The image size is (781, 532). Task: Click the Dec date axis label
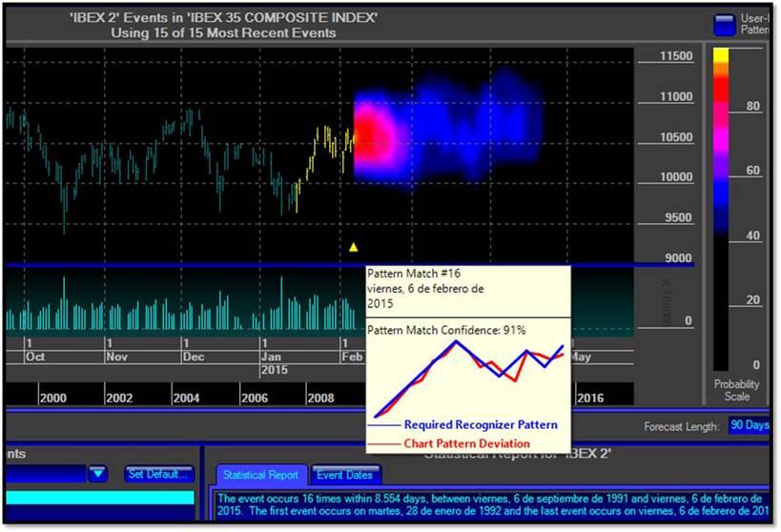point(194,357)
